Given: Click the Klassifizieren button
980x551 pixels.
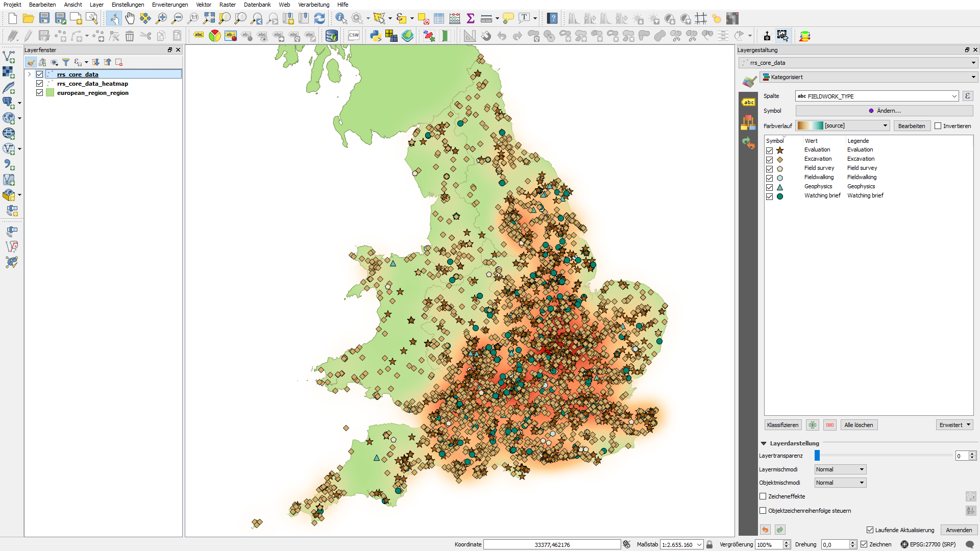Looking at the screenshot, I should tap(783, 424).
